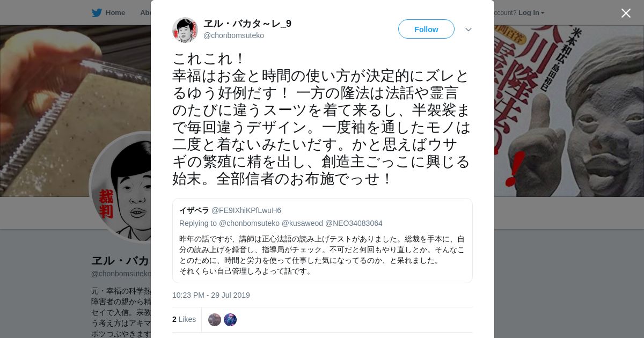Click the Twitter bird Home icon
This screenshot has height=338, width=644.
coord(97,12)
